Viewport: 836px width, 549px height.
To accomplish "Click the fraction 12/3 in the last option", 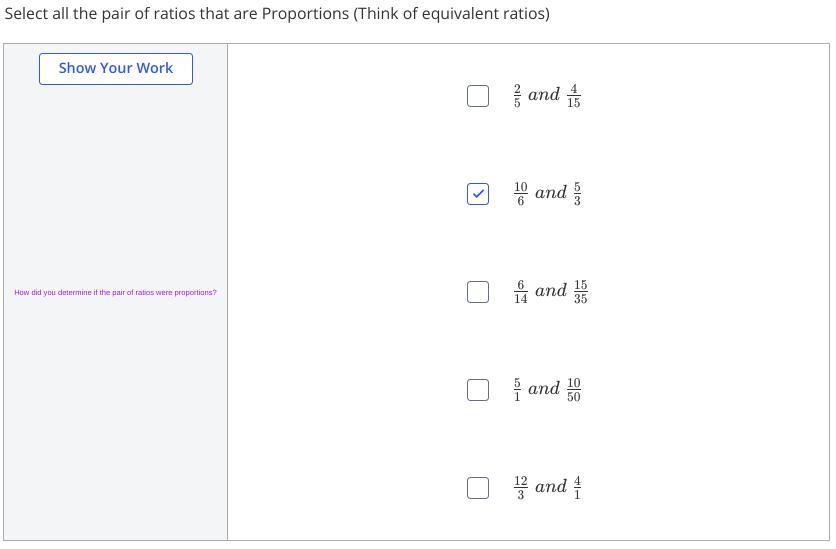I will (x=520, y=487).
